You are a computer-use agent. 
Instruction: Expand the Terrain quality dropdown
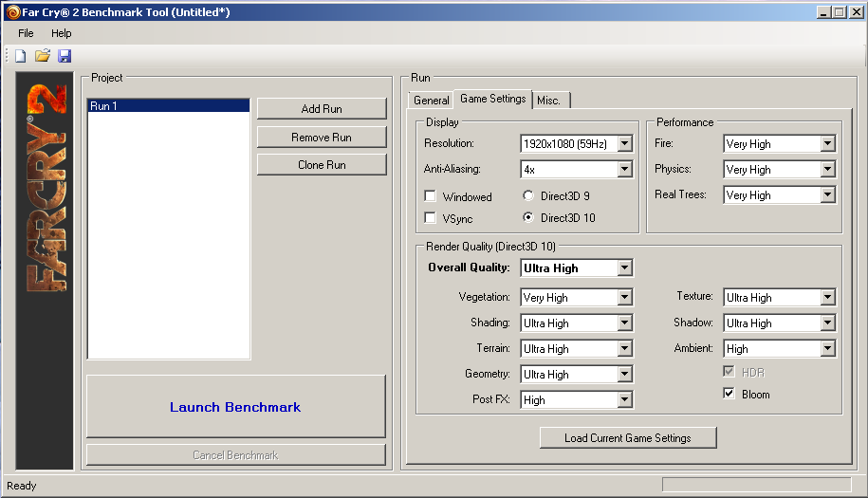point(576,349)
